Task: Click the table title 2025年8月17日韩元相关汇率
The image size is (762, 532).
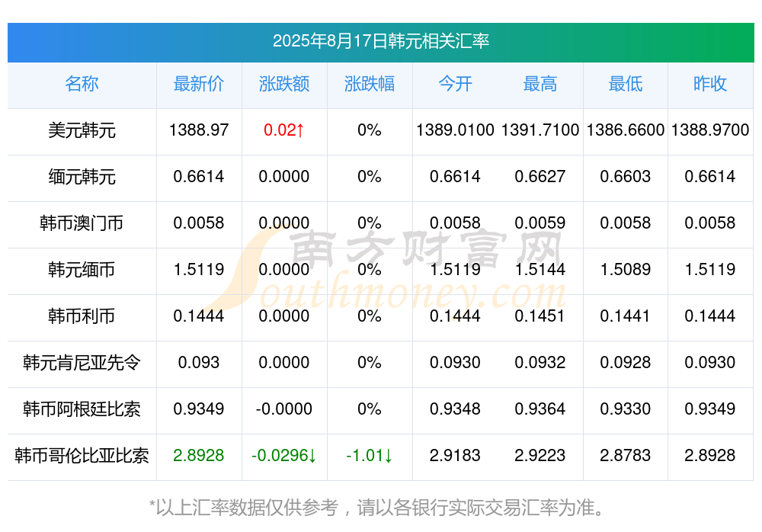Action: pyautogui.click(x=380, y=41)
